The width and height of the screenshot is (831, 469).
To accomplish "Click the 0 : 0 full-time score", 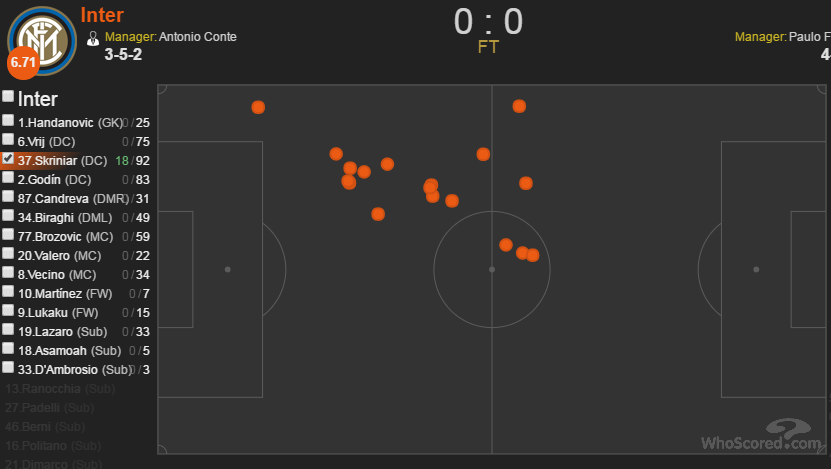I will click(x=488, y=22).
